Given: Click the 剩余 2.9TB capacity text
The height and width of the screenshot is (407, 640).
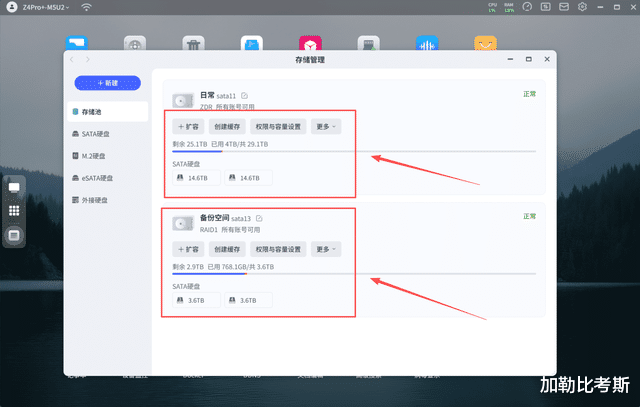Looking at the screenshot, I should pos(188,267).
